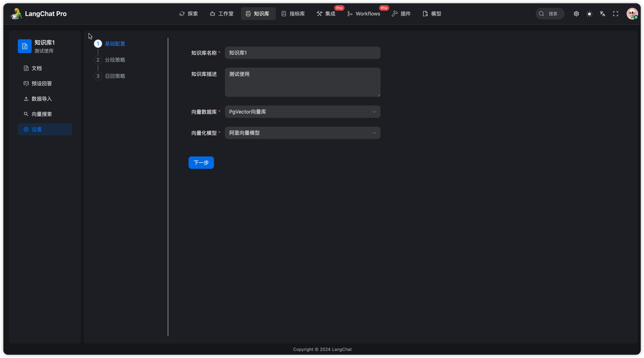The image size is (644, 358).
Task: Open the 向量化模型 阿里向量模型 dropdown
Action: point(303,133)
